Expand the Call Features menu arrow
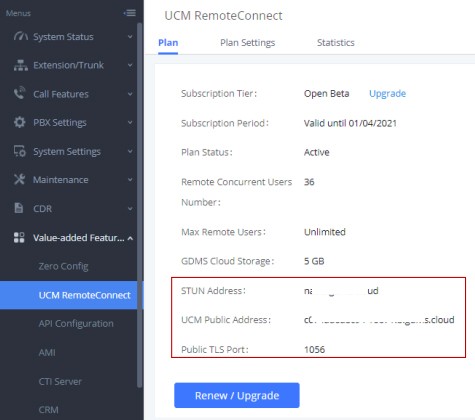475x420 pixels. tap(130, 94)
